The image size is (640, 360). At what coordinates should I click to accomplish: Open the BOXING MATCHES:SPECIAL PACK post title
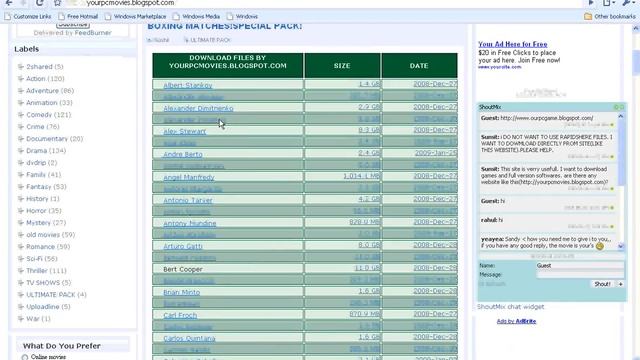(225, 26)
